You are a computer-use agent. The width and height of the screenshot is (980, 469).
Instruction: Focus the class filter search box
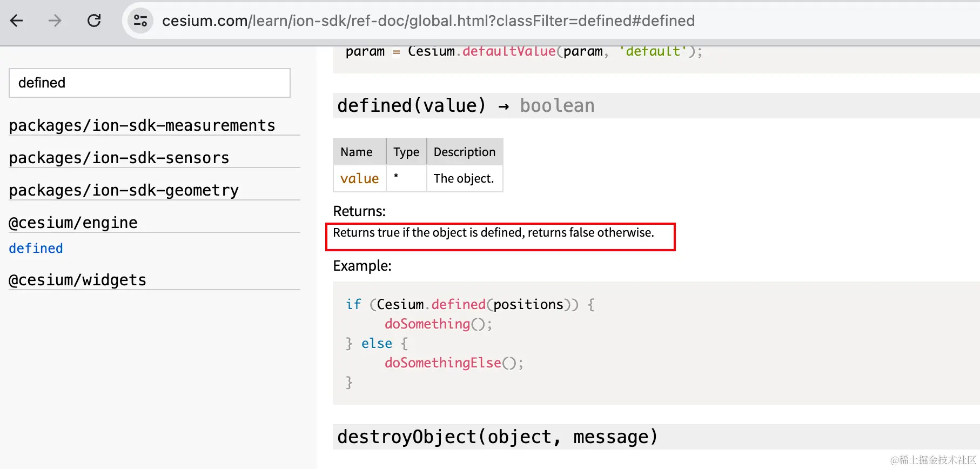(x=150, y=83)
